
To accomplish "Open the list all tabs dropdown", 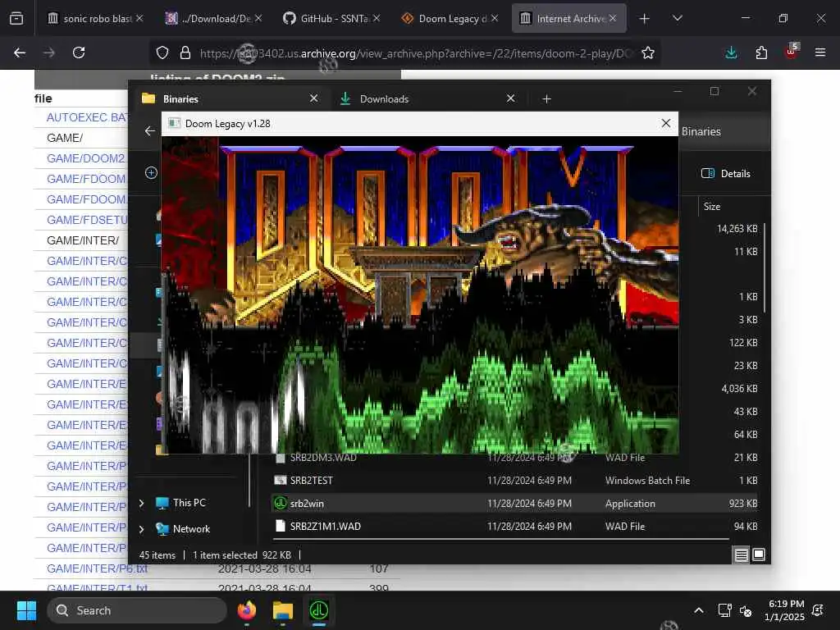I will (677, 19).
